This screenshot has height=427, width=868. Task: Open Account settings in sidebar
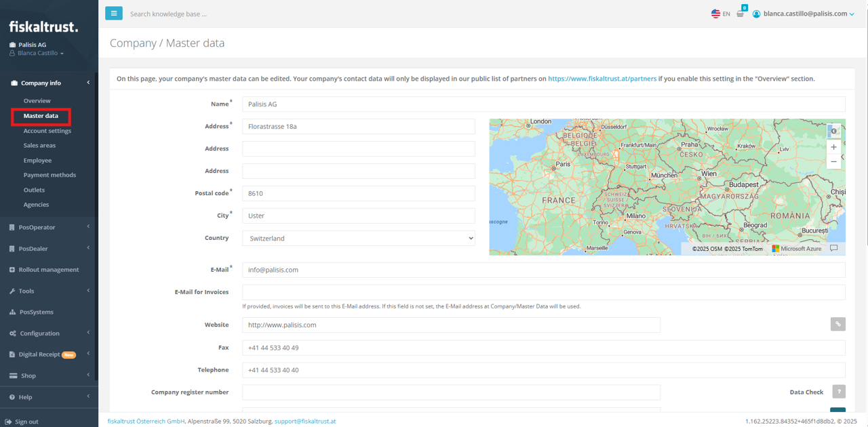coord(47,131)
